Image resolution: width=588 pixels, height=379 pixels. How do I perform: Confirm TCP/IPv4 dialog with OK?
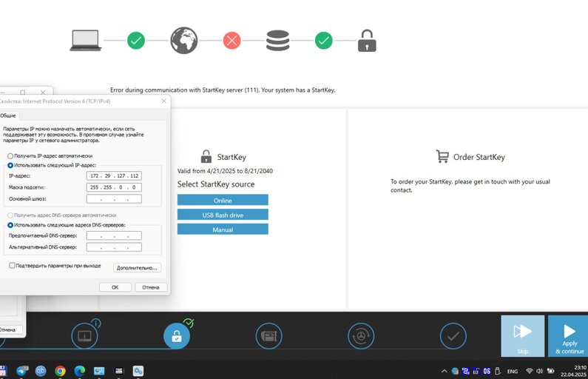(115, 287)
